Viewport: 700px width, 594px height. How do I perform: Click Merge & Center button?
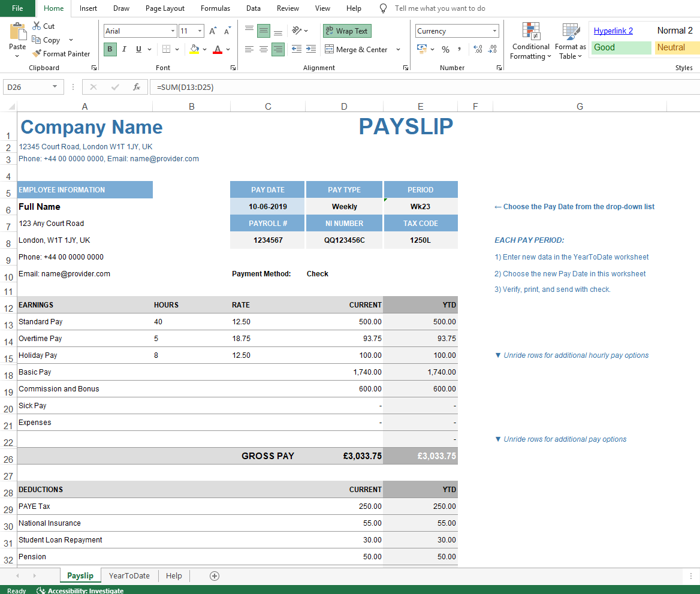[357, 49]
